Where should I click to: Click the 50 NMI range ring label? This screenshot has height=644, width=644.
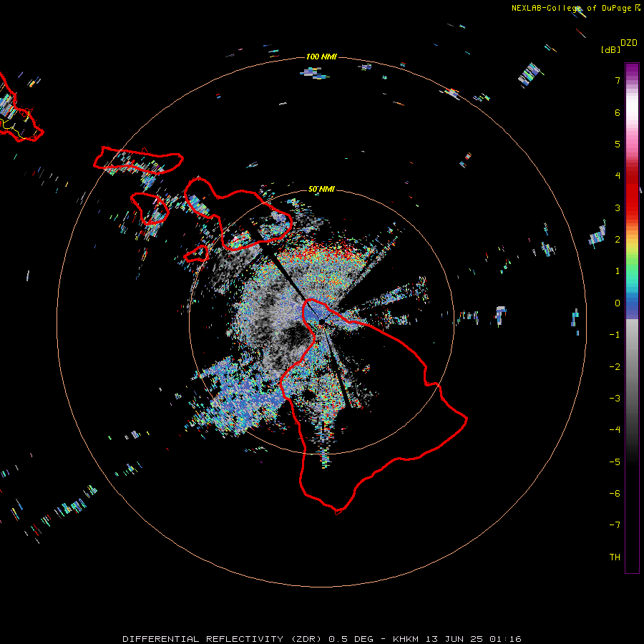pyautogui.click(x=321, y=189)
